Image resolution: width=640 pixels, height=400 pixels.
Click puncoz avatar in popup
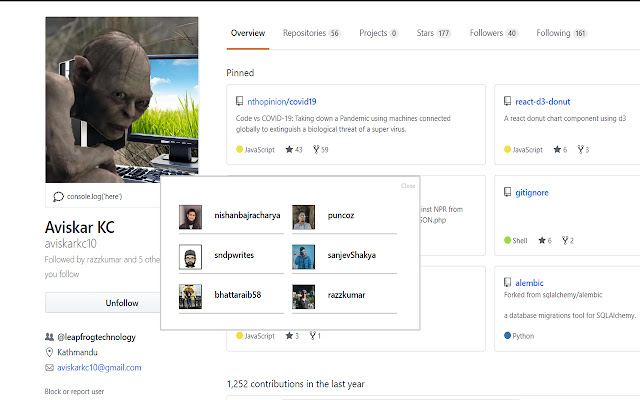pyautogui.click(x=303, y=217)
